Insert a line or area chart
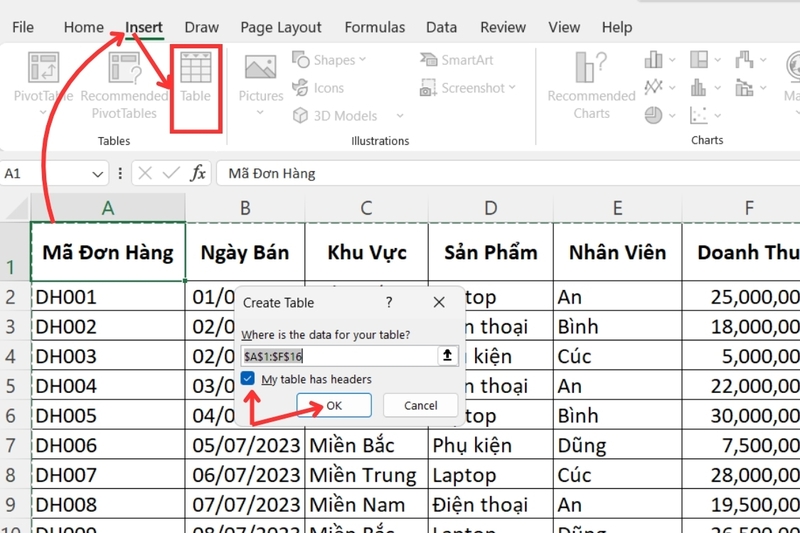The width and height of the screenshot is (800, 533). click(x=653, y=87)
